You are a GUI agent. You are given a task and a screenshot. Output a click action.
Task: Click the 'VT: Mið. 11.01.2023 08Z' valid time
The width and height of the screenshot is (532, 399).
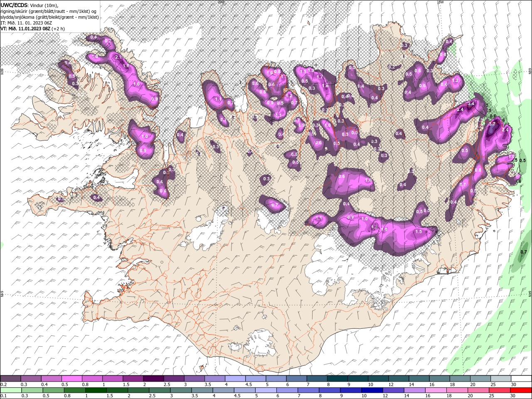26,29
